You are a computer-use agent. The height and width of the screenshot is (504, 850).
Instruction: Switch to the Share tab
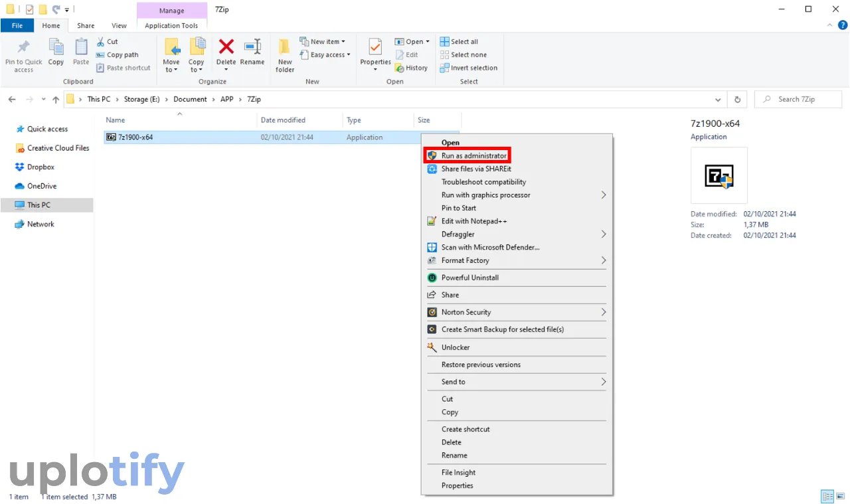point(86,26)
